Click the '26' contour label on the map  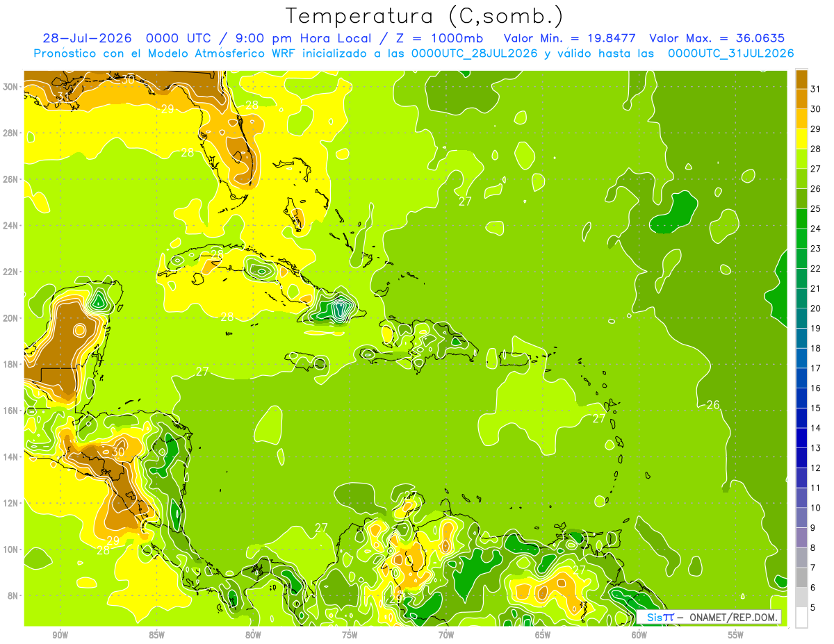[x=713, y=405]
